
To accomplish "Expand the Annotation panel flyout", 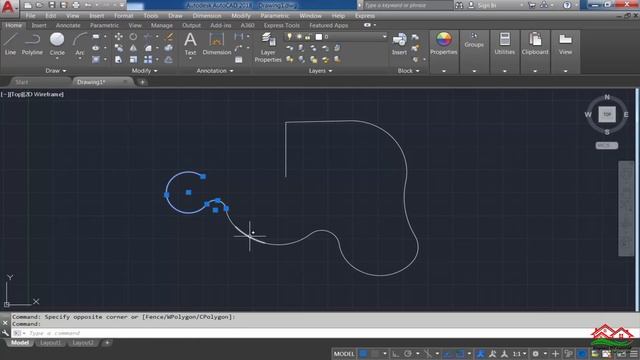I will (215, 71).
